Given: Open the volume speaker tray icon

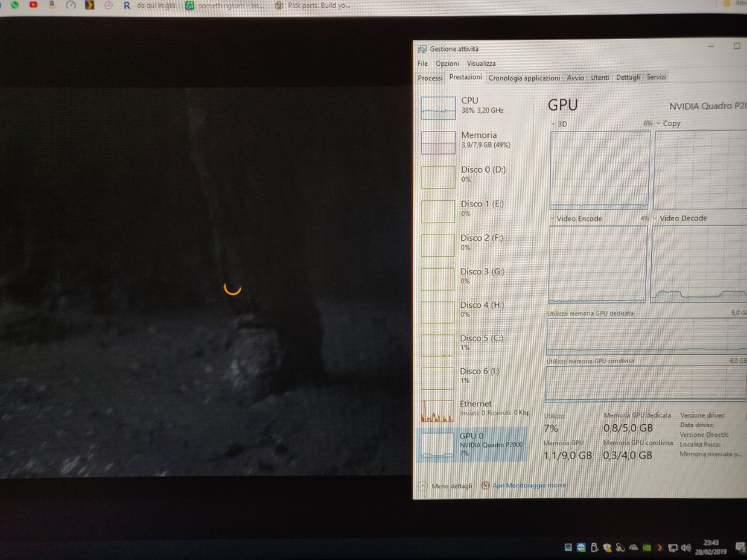Looking at the screenshot, I should pos(686,547).
